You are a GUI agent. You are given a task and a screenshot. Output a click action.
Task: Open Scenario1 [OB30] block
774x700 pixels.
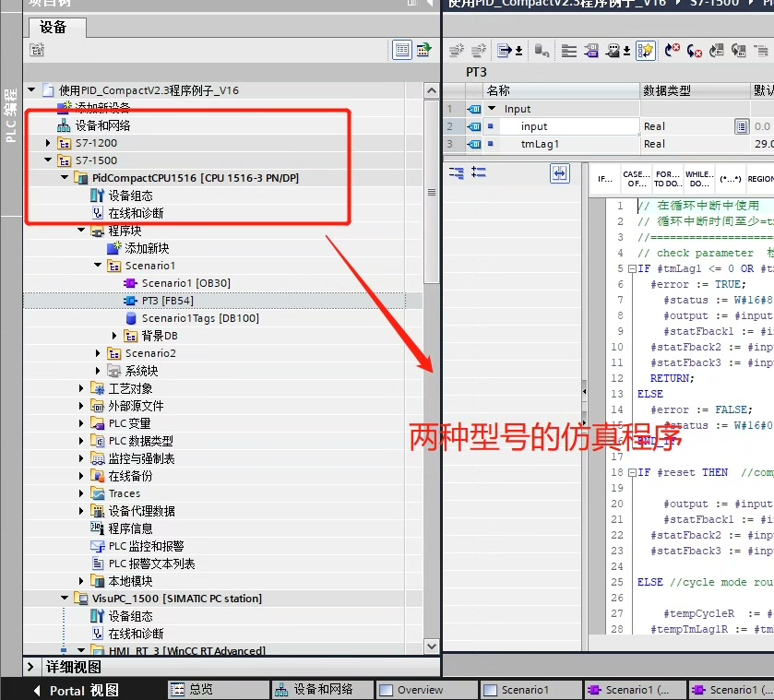click(185, 283)
